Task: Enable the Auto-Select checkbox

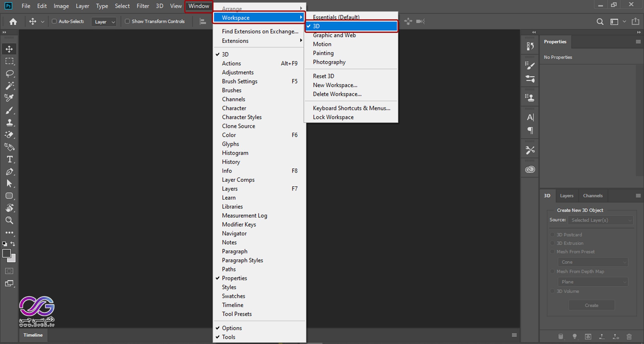Action: (54, 21)
